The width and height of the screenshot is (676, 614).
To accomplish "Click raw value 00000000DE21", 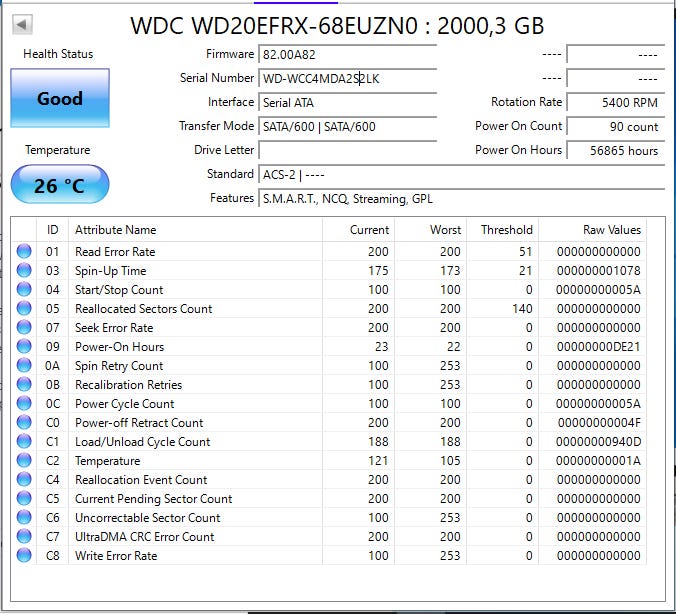I will 598,347.
